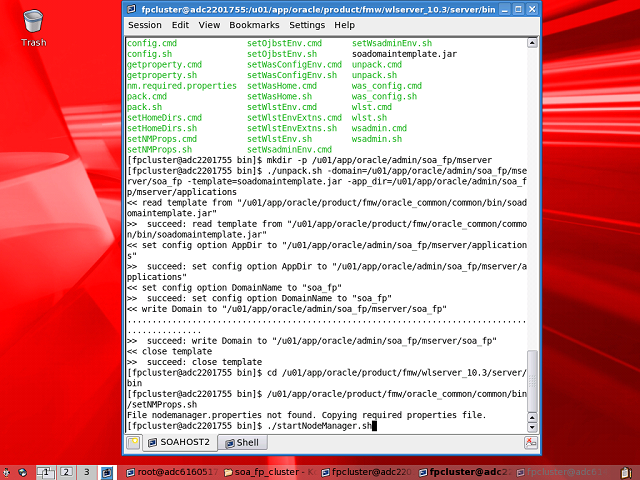Click the lower scroll-up arrow above the down arrow
The image size is (640, 480).
(x=532, y=418)
